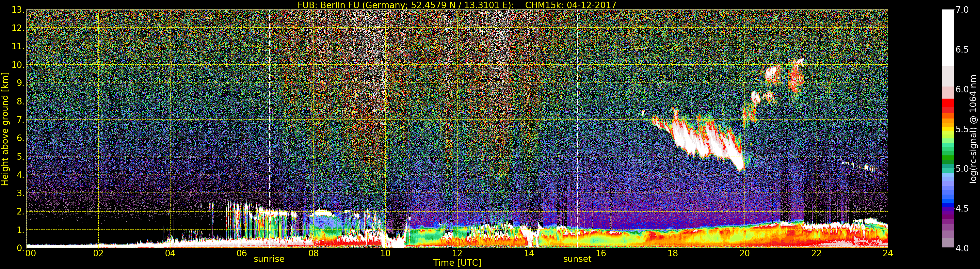Click the white top section of the colorbar
The image size is (980, 269).
coord(948,38)
